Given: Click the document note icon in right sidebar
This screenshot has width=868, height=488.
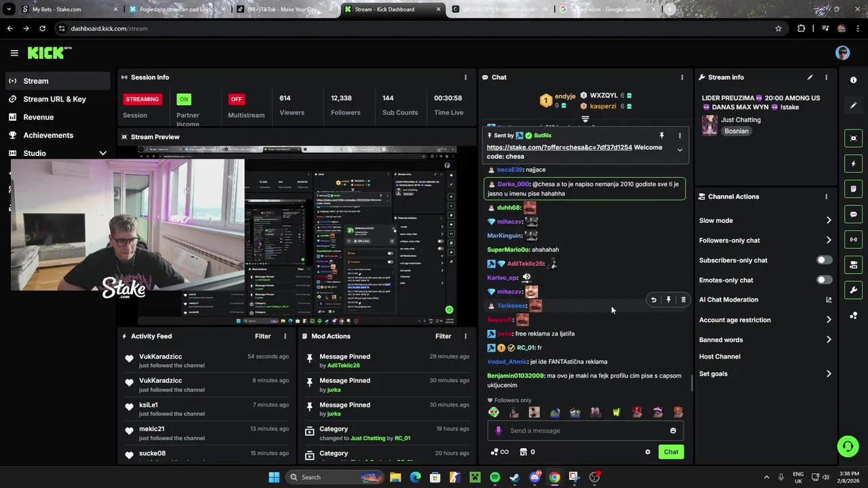Looking at the screenshot, I should click(853, 189).
